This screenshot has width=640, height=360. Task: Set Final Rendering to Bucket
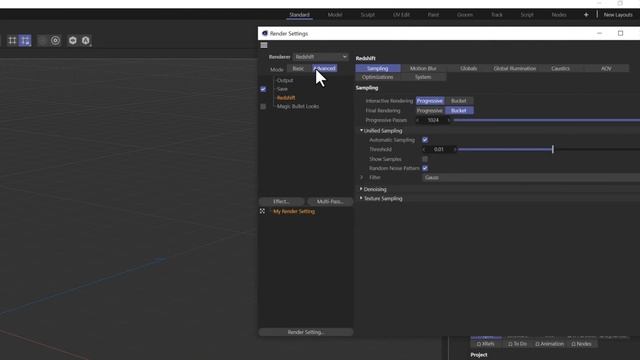click(x=459, y=111)
